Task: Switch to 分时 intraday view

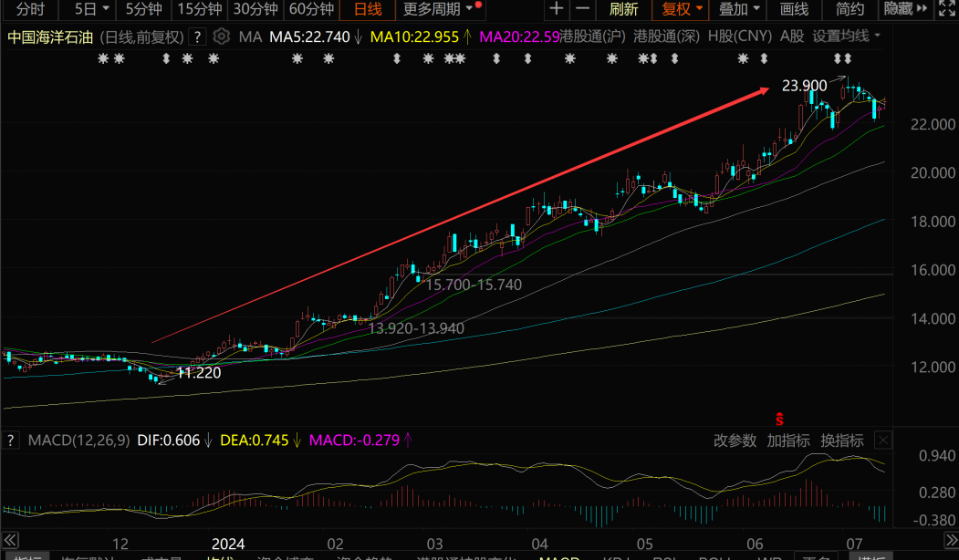Action: click(30, 9)
